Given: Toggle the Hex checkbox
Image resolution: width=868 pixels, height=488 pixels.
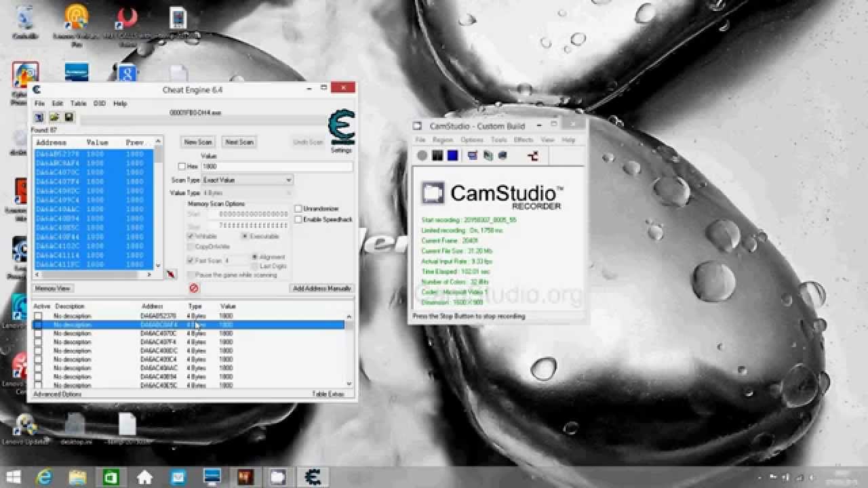Looking at the screenshot, I should (182, 166).
